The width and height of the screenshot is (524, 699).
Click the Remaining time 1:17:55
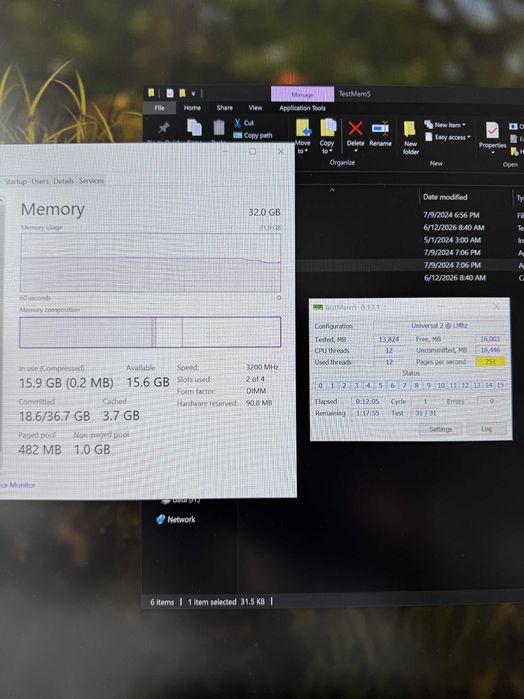(x=367, y=413)
